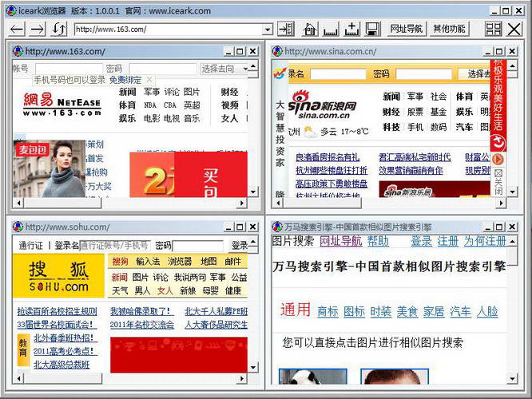Click scroll down arrow in 万马 window
Viewport: 532px width, 399px height.
tap(512, 378)
